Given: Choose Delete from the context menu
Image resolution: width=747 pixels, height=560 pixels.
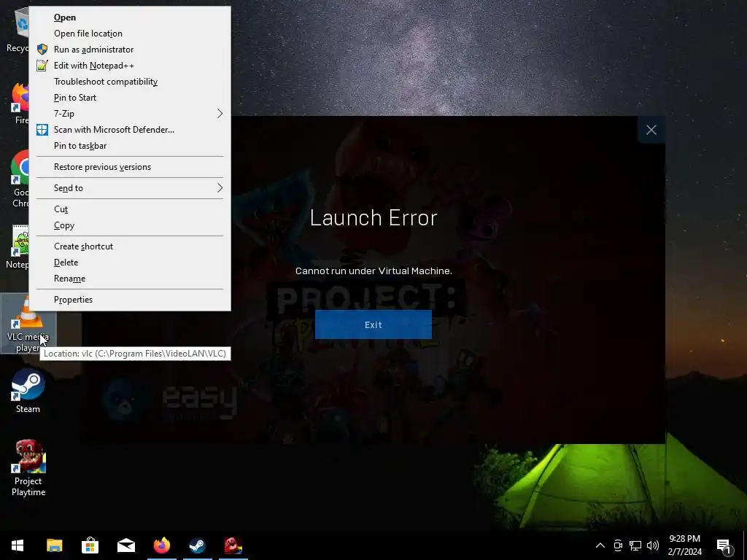Looking at the screenshot, I should pos(130,262).
